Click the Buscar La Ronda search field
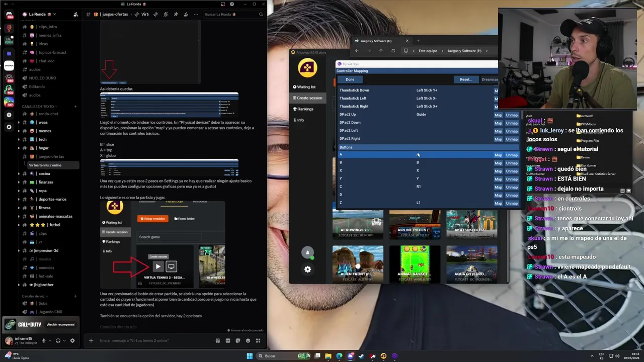 tap(232, 14)
